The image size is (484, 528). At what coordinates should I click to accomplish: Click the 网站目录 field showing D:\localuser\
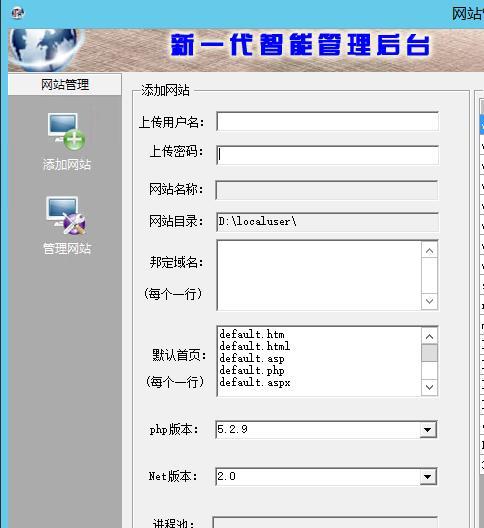(x=327, y=222)
